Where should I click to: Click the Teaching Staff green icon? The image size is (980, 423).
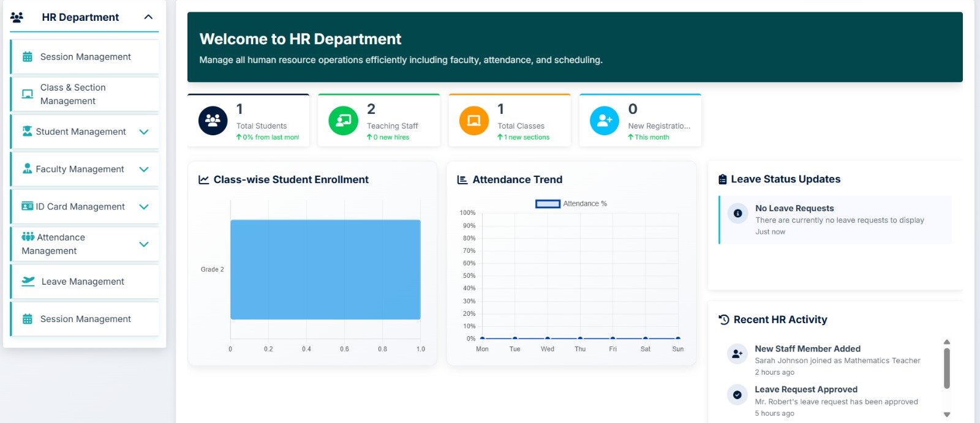point(344,121)
